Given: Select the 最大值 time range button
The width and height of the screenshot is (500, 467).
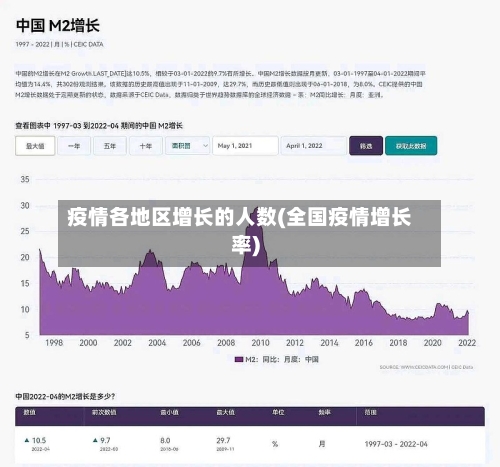Looking at the screenshot, I should coord(35,146).
